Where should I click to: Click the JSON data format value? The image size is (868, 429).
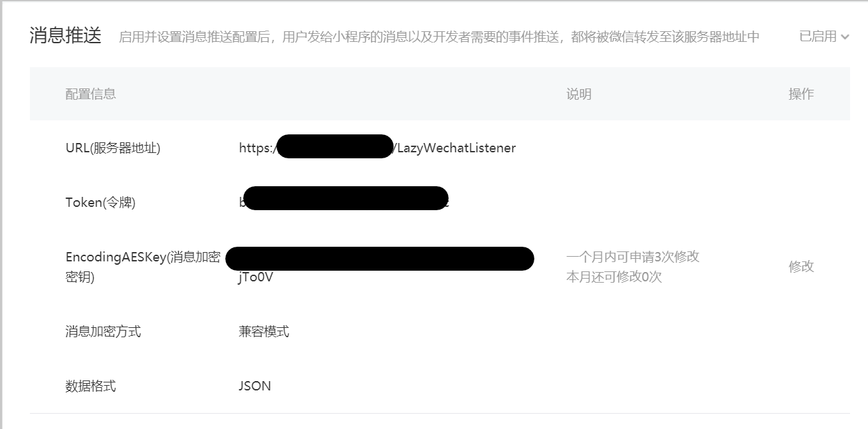255,386
